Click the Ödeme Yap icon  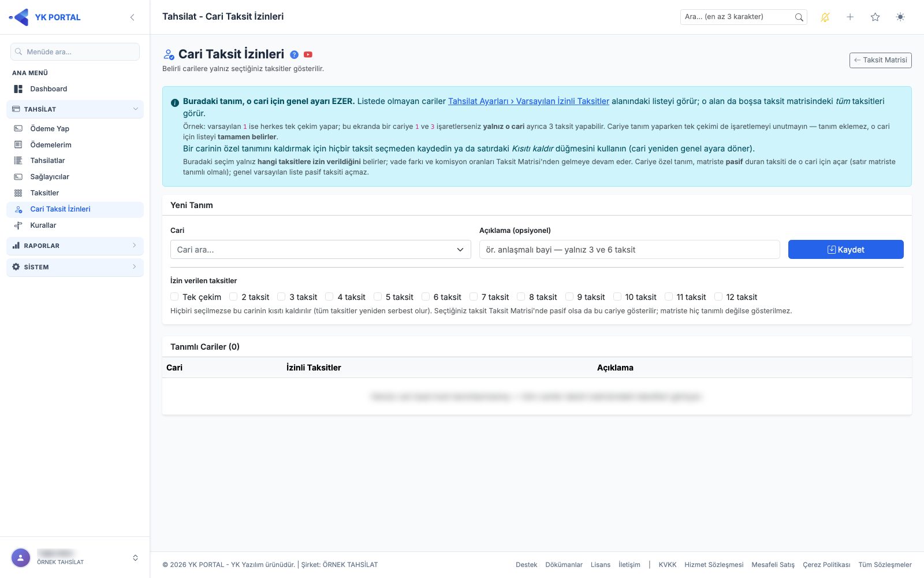pos(18,128)
